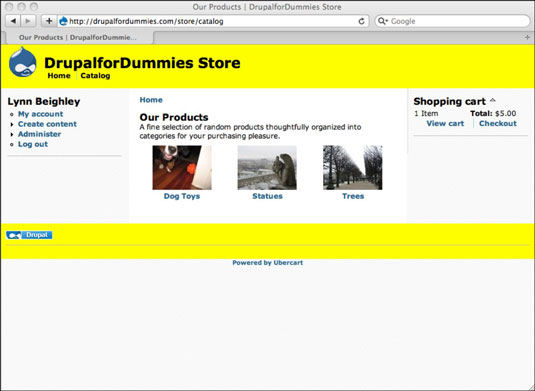Click the window close button
The height and width of the screenshot is (391, 535).
click(9, 6)
